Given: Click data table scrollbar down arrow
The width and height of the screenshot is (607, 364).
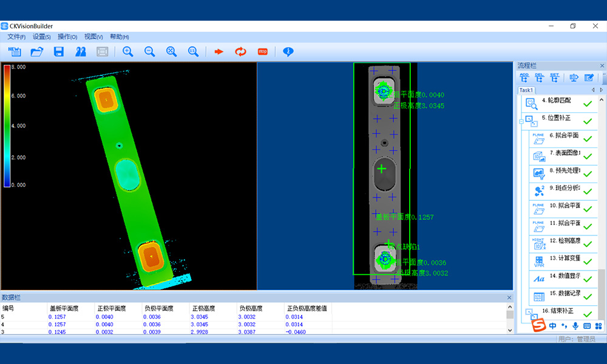Looking at the screenshot, I should (x=510, y=331).
